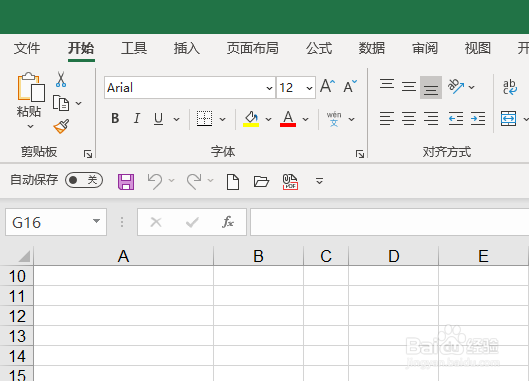This screenshot has width=529, height=381.
Task: Toggle italic formatting
Action: [x=137, y=118]
